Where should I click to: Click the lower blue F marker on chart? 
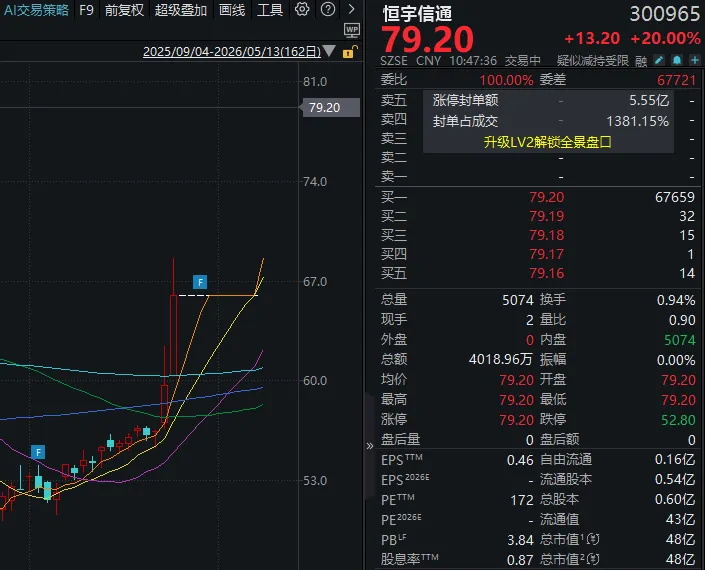[x=38, y=452]
